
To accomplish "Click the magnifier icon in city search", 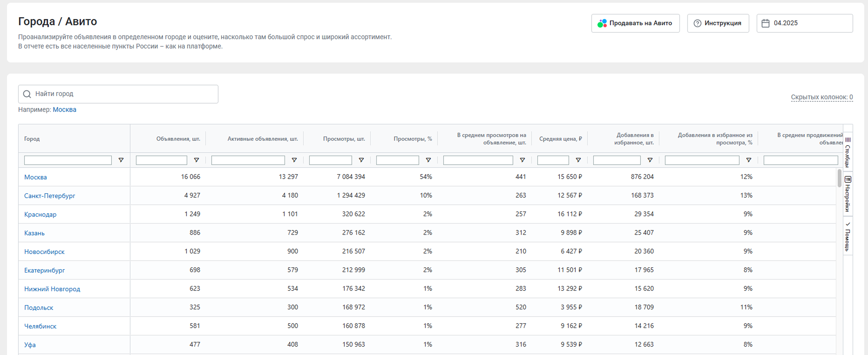I will pyautogui.click(x=27, y=94).
